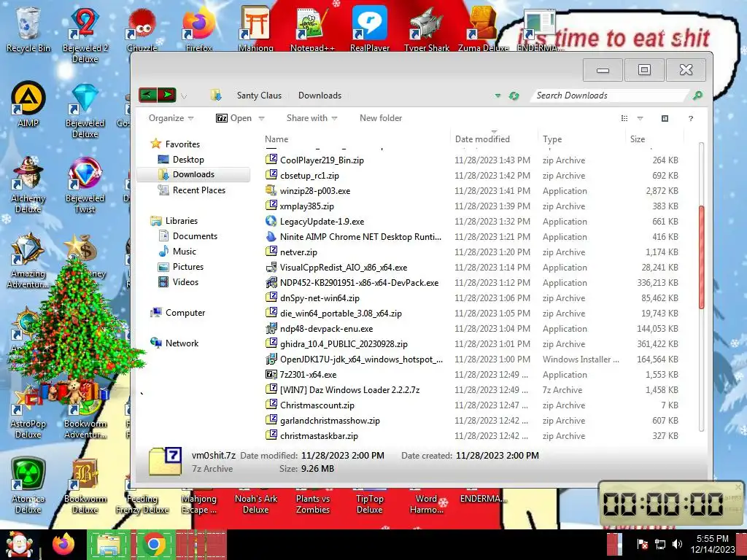The height and width of the screenshot is (560, 747).
Task: Expand the Open button dropdown arrow
Action: [261, 119]
